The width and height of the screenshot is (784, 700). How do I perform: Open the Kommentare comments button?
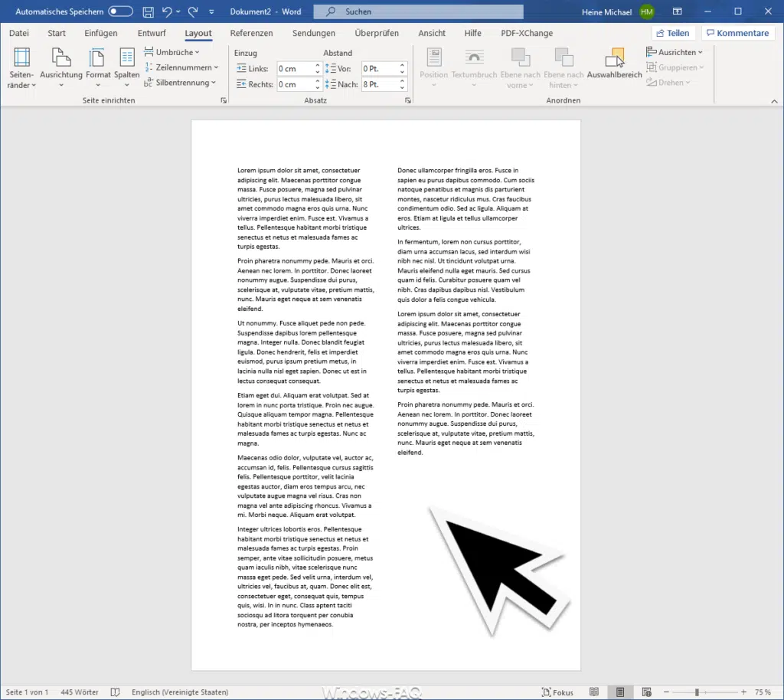[x=737, y=32]
